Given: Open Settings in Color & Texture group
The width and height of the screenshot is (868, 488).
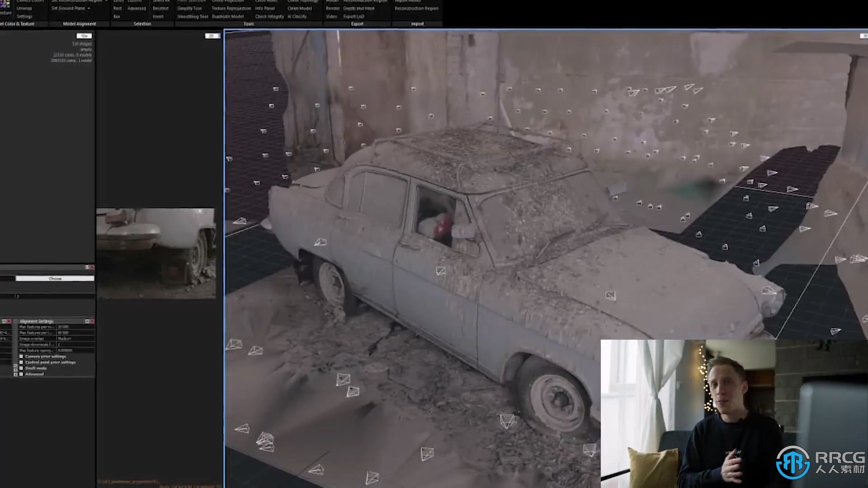Looking at the screenshot, I should [24, 16].
